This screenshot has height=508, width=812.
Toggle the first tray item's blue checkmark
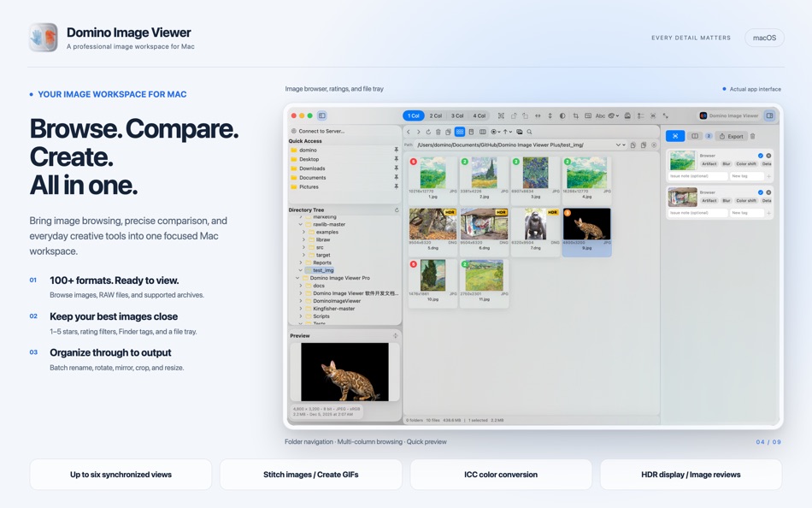pyautogui.click(x=760, y=156)
